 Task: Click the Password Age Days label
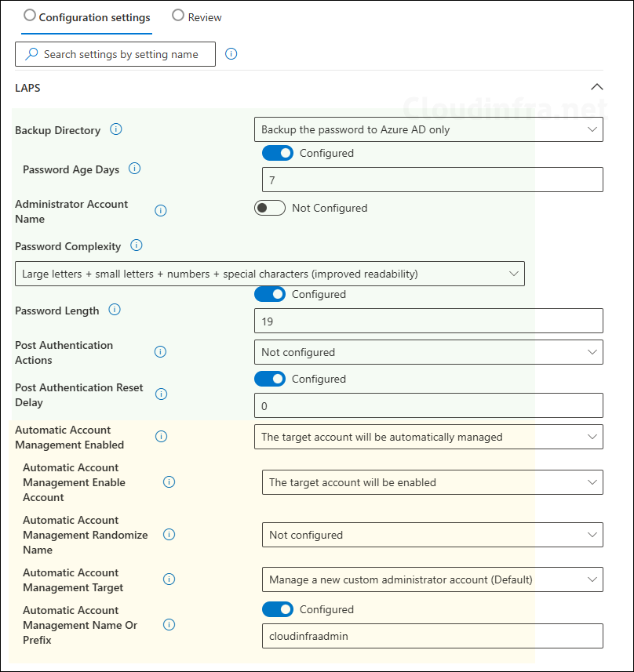coord(71,169)
